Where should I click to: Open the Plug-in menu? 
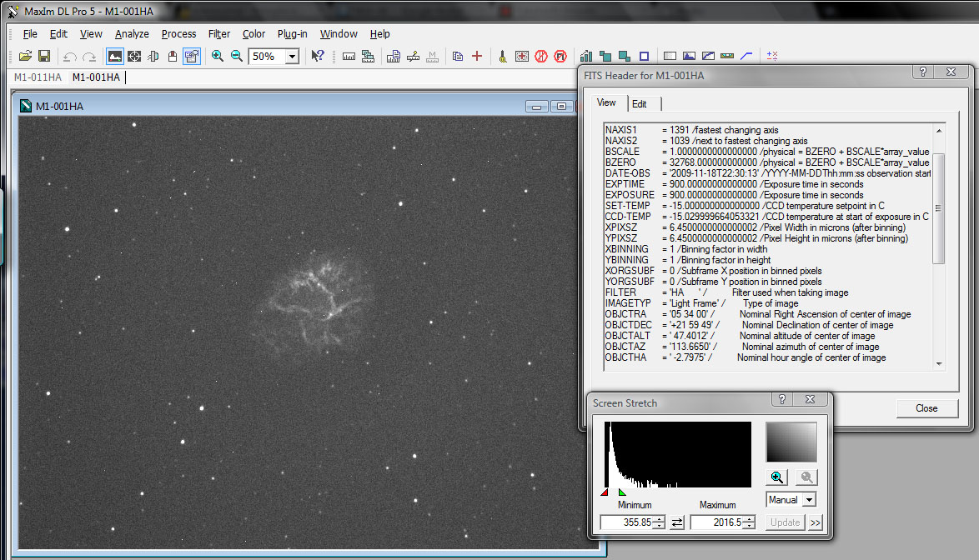[292, 33]
